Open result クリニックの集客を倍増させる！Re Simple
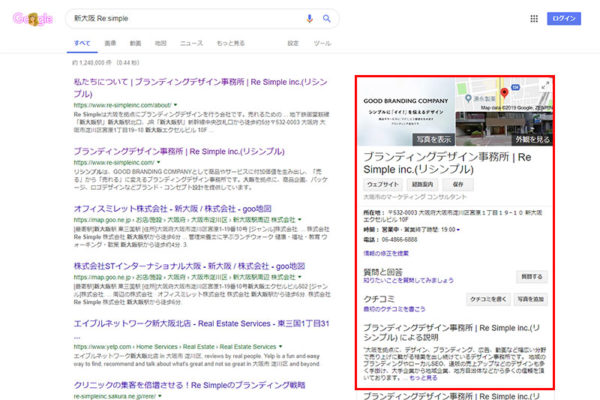 click(x=189, y=385)
